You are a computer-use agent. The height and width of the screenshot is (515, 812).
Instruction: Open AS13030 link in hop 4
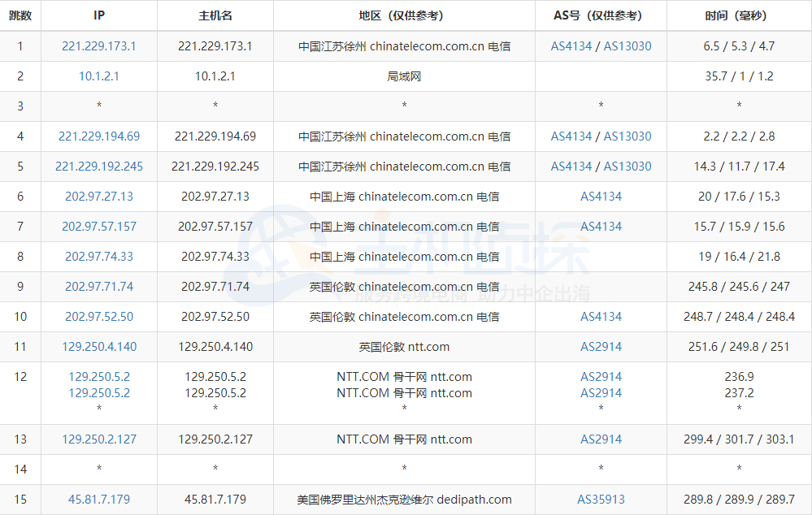(x=630, y=136)
